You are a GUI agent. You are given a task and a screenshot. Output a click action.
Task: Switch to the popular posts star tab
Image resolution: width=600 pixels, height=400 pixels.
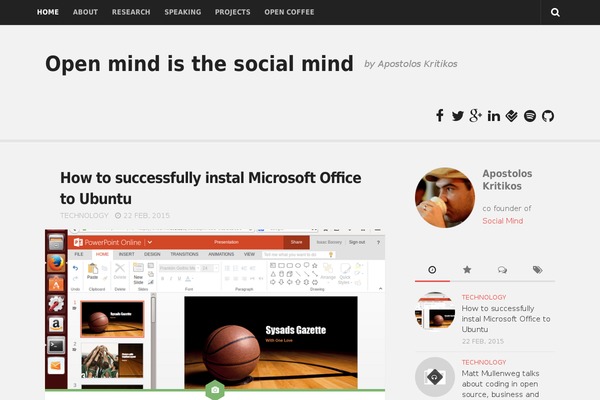tap(467, 270)
